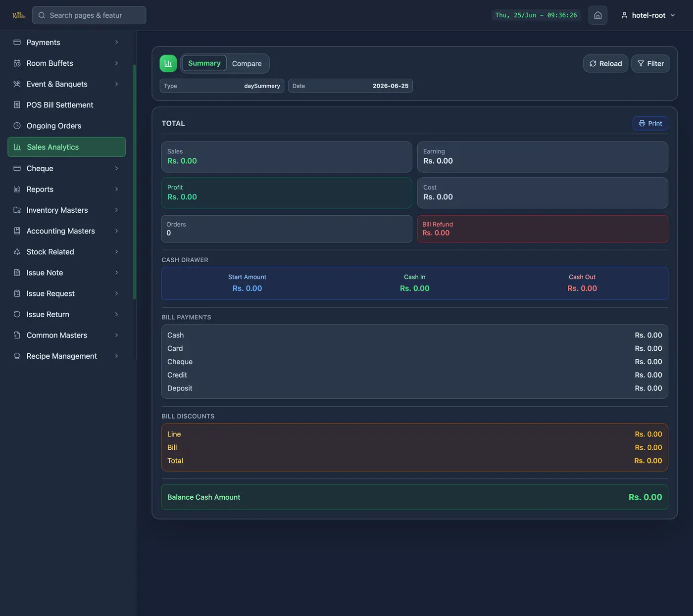
Task: Open POS Bill Settlement page
Action: tap(66, 105)
